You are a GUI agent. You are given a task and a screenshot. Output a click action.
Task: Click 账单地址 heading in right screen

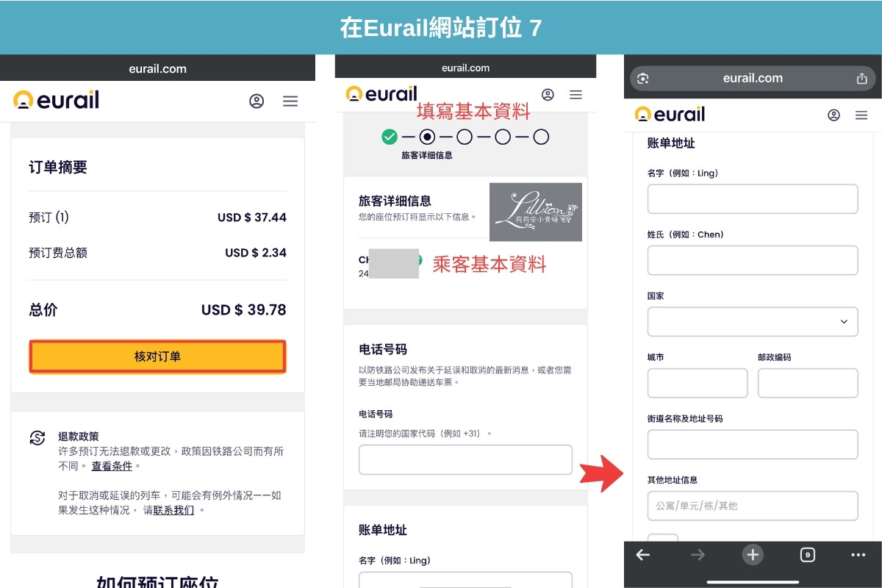671,143
